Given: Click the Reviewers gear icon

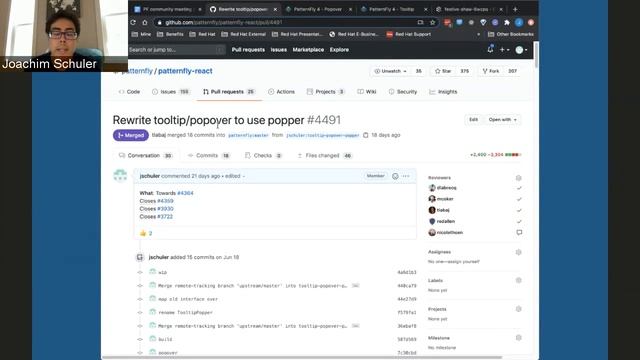Looking at the screenshot, I should pyautogui.click(x=518, y=178).
